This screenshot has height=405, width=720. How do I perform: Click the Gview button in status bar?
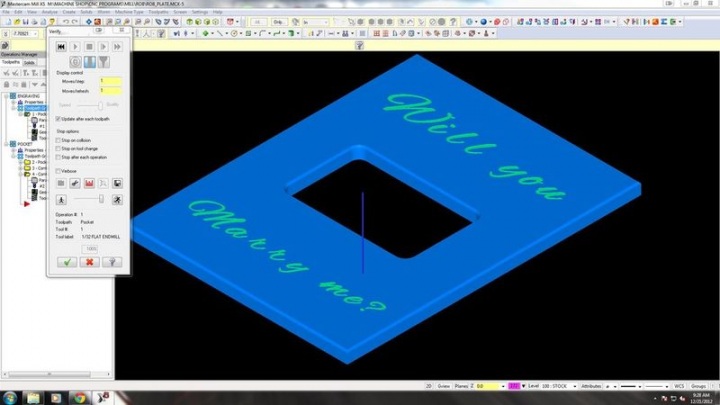tap(445, 384)
